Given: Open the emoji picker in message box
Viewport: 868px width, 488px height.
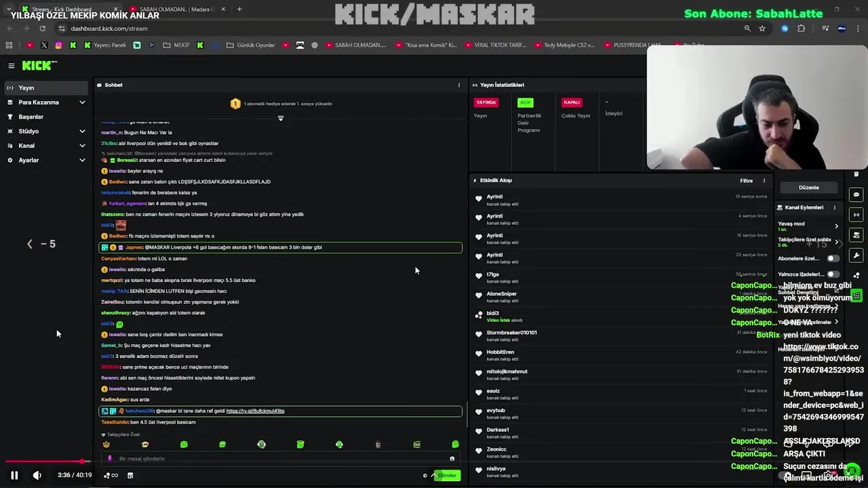Looking at the screenshot, I should (x=452, y=459).
